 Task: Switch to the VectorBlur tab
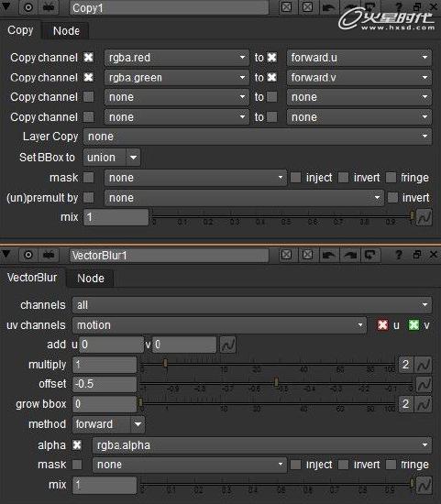(32, 278)
